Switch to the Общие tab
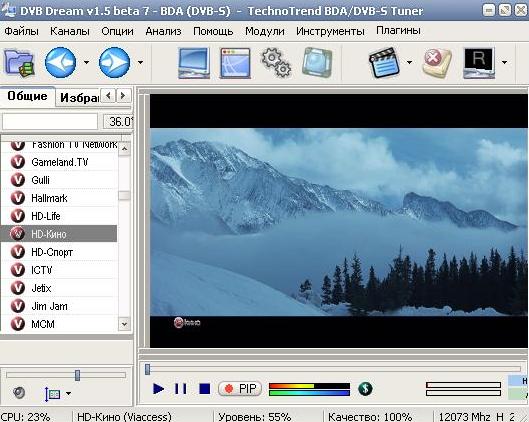This screenshot has height=422, width=529. coord(27,96)
